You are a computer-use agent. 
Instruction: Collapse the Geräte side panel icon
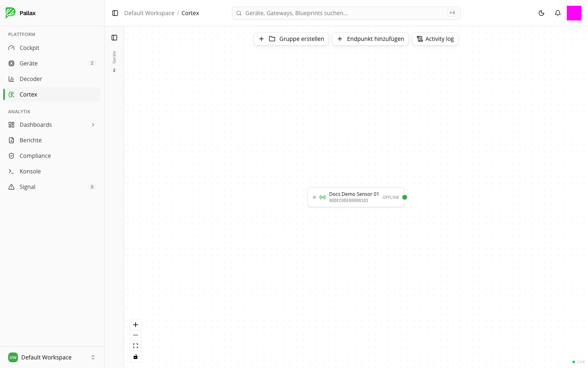point(114,38)
